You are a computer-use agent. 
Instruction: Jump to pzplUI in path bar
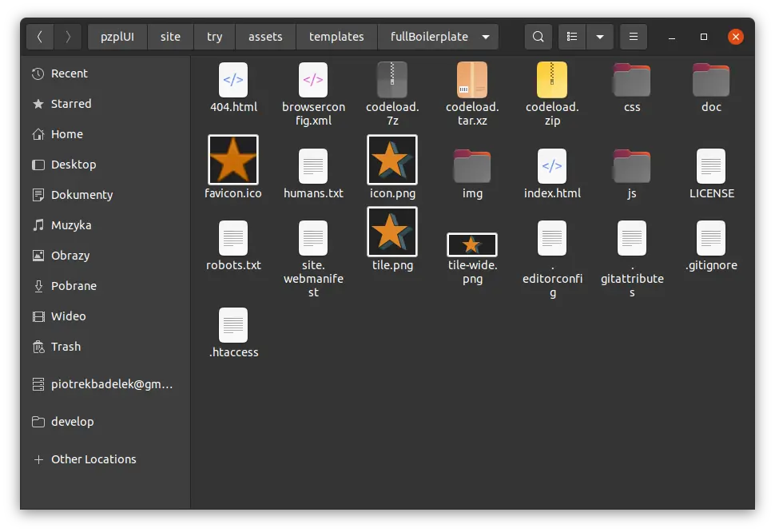pyautogui.click(x=117, y=37)
